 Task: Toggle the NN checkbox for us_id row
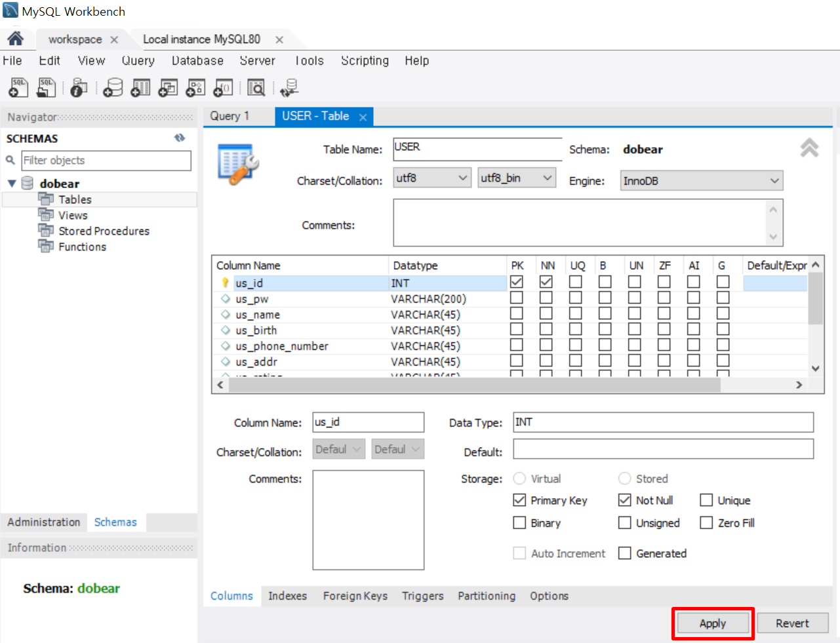(x=546, y=282)
